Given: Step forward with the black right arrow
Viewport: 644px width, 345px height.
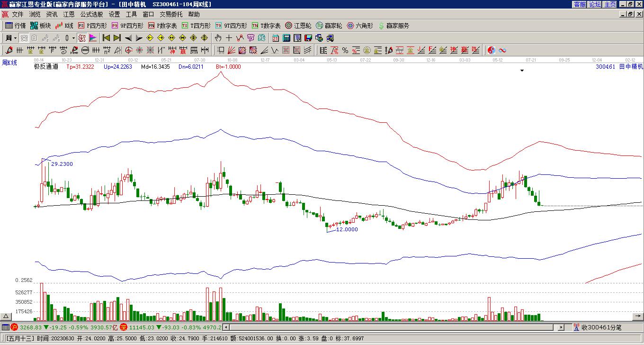Looking at the screenshot, I should coord(139,38).
